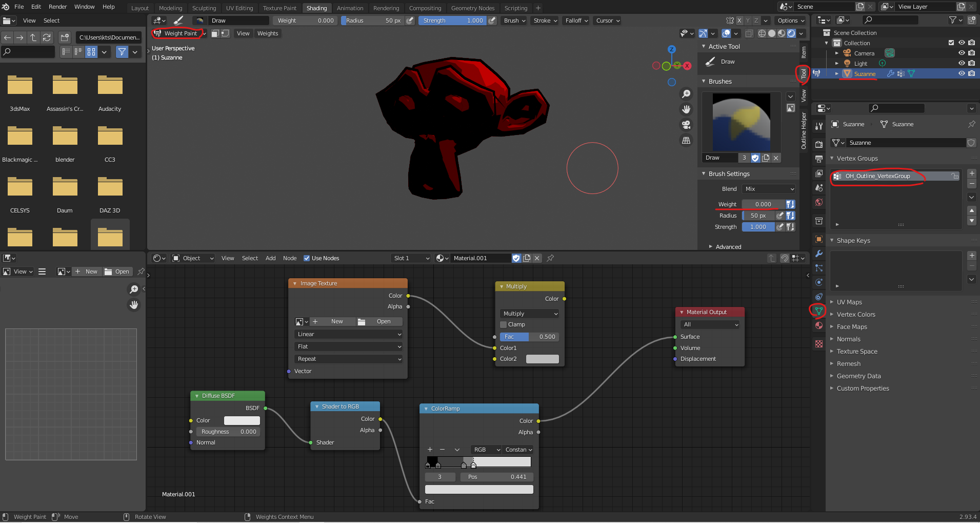This screenshot has width=980, height=523.
Task: Select rendered viewport shading
Action: (x=791, y=33)
